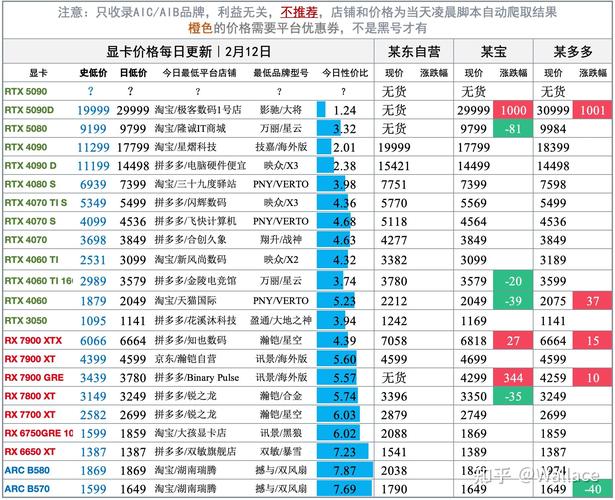Click the red '344' change cell for RX 7900 GRE
Viewport: 615px width, 500px height.
click(513, 378)
